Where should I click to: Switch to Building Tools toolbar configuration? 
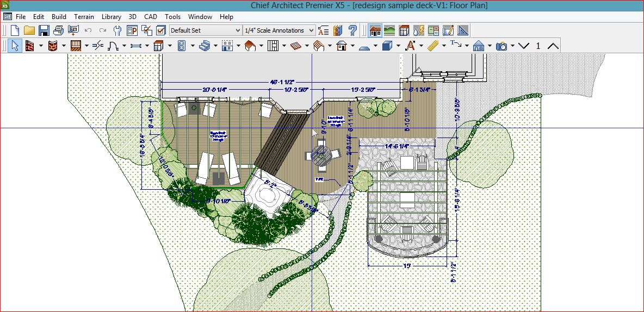point(375,30)
